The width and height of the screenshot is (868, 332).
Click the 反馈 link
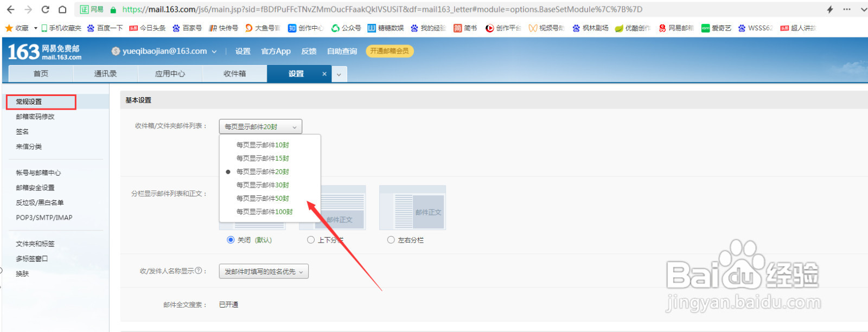[x=309, y=51]
